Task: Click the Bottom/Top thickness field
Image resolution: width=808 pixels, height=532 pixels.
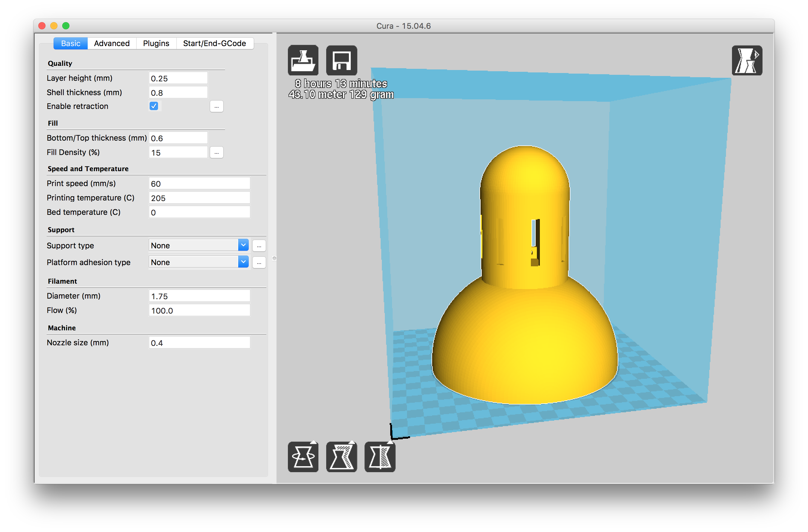Action: 178,138
